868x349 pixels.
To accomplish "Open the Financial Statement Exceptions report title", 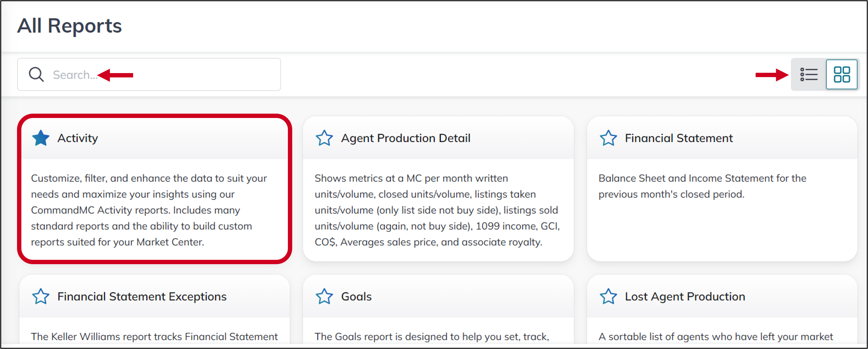I will click(142, 297).
